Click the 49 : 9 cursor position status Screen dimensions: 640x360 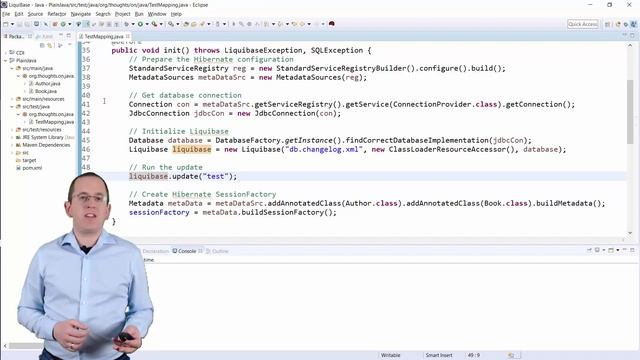[x=473, y=355]
